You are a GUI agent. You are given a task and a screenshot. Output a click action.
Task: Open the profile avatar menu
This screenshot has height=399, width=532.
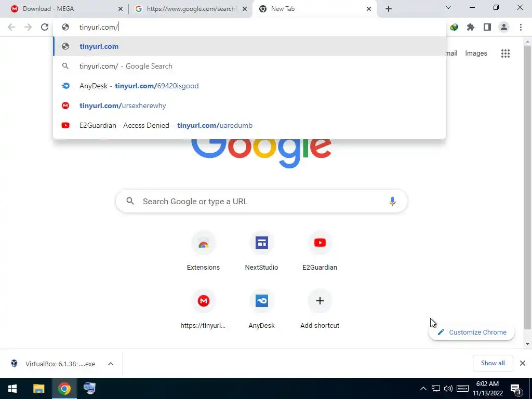pyautogui.click(x=504, y=27)
